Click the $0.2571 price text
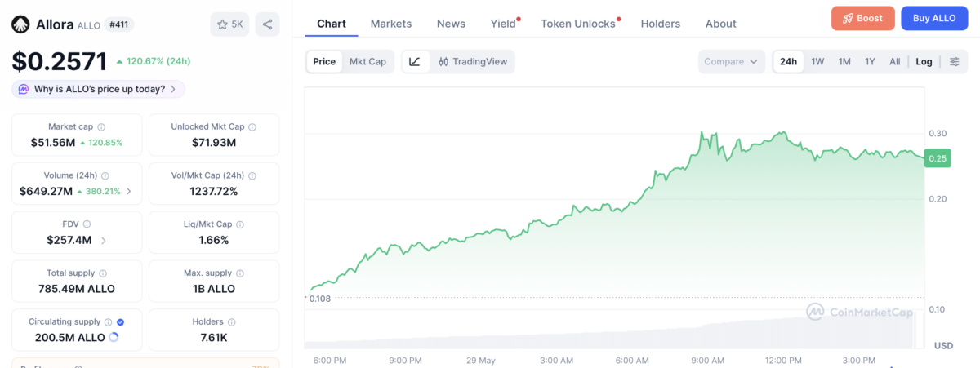The width and height of the screenshot is (980, 368). (60, 61)
